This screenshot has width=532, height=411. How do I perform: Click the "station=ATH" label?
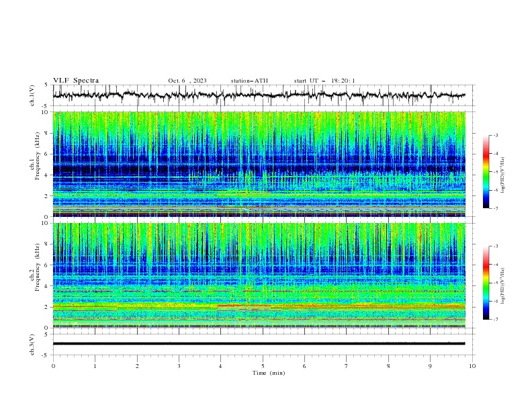[x=249, y=81]
